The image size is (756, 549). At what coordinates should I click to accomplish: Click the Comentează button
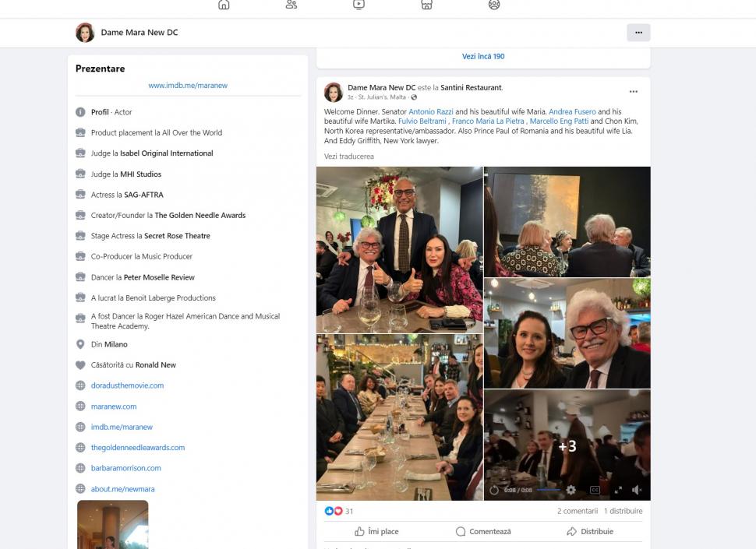[x=483, y=531]
